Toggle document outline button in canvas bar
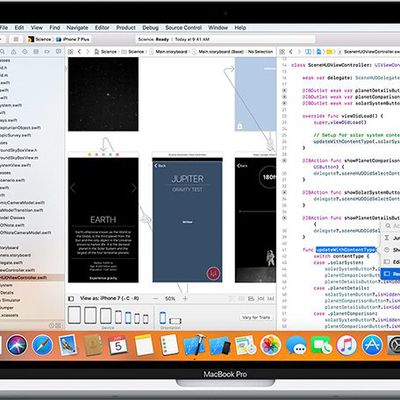 (71, 299)
